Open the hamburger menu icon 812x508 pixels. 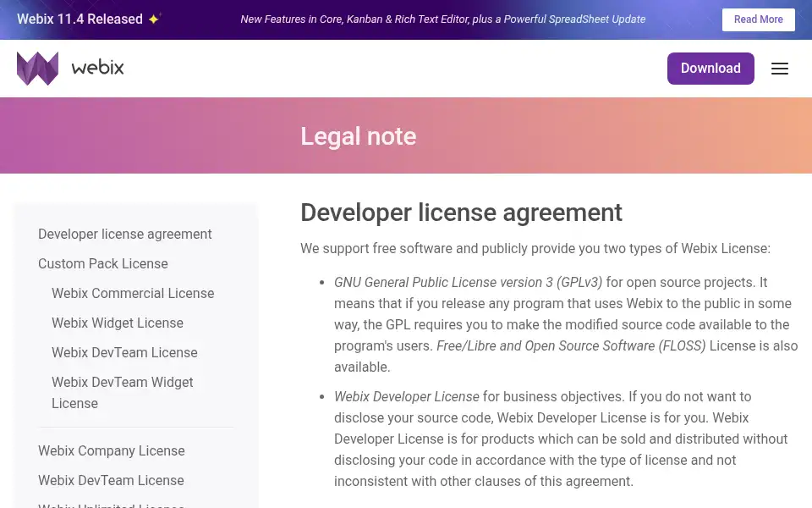coord(779,69)
